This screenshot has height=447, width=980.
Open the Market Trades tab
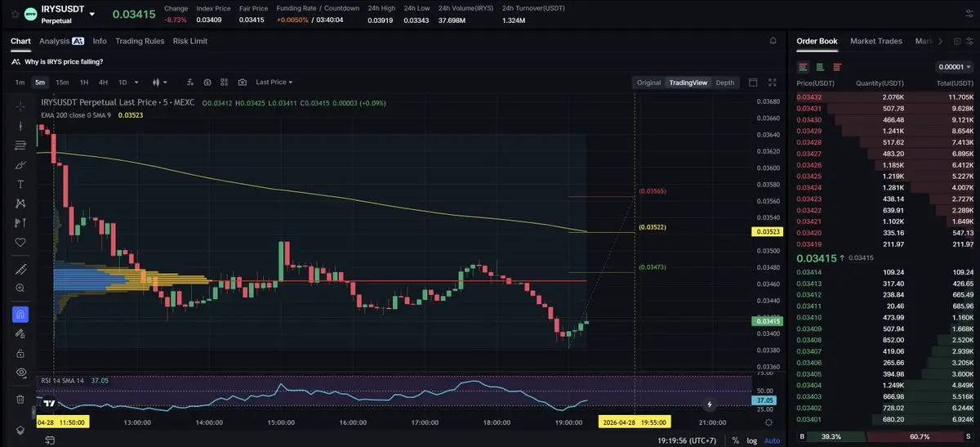click(x=875, y=41)
